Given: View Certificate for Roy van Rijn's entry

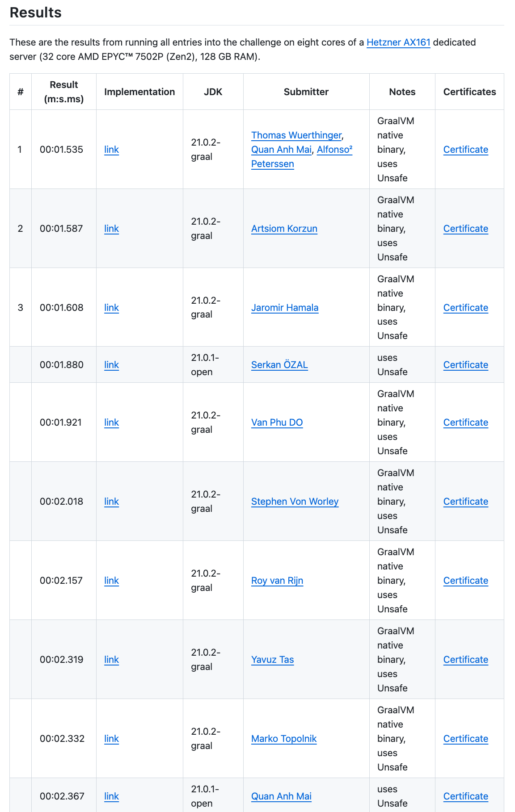Looking at the screenshot, I should 465,581.
